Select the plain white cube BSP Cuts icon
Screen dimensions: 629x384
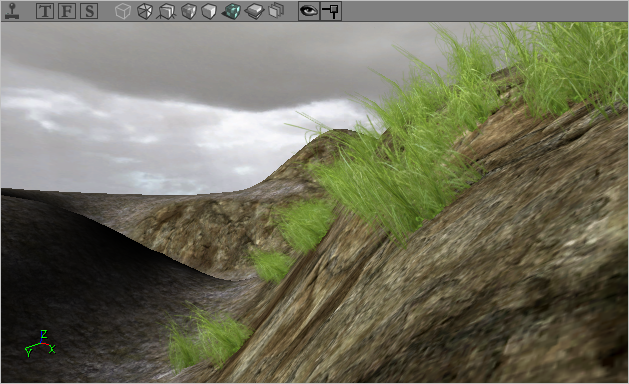(209, 11)
